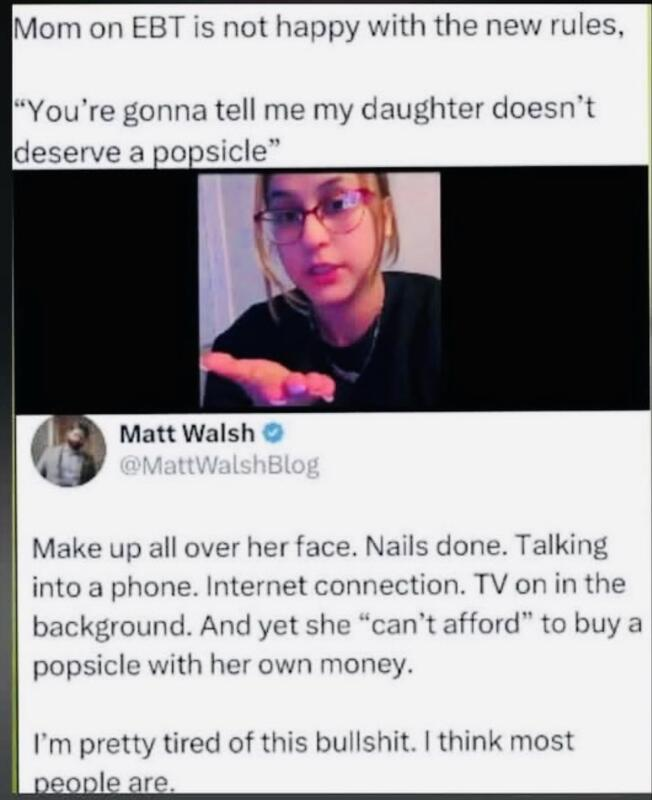652x800 pixels.
Task: Open the Matt Walsh display name
Action: coord(187,434)
